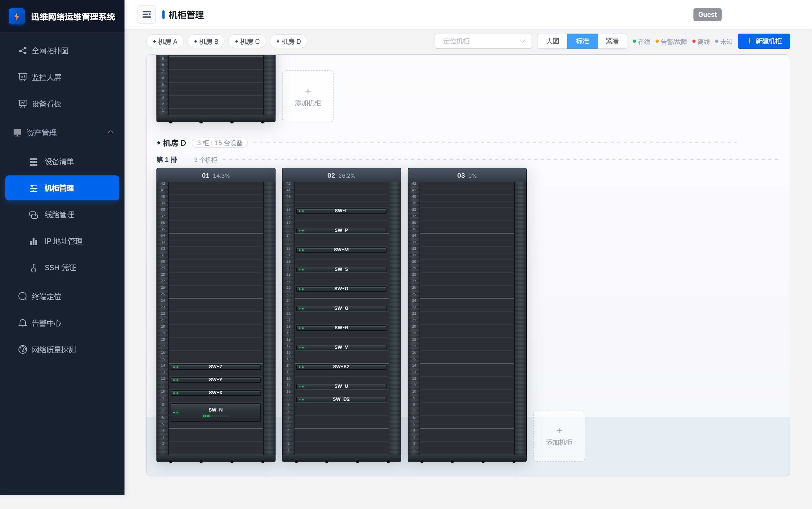Toggle the sidebar collapse hamburger icon
The width and height of the screenshot is (812, 509).
(x=147, y=14)
